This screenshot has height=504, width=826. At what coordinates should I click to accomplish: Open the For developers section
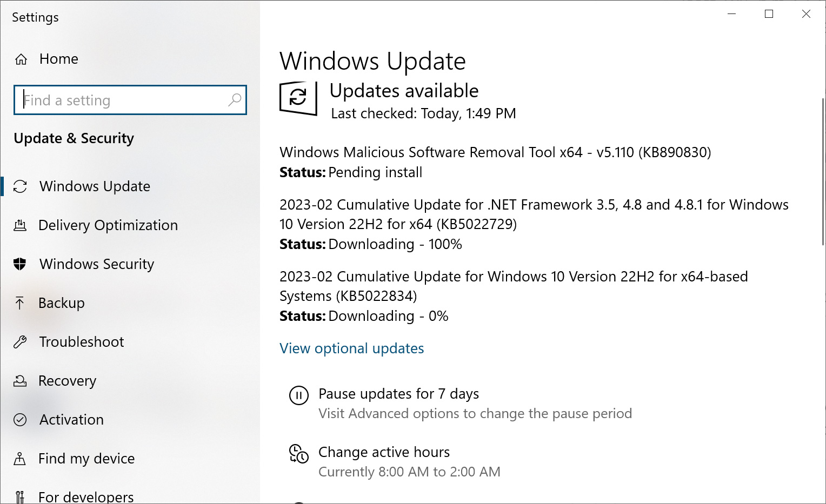coord(85,496)
